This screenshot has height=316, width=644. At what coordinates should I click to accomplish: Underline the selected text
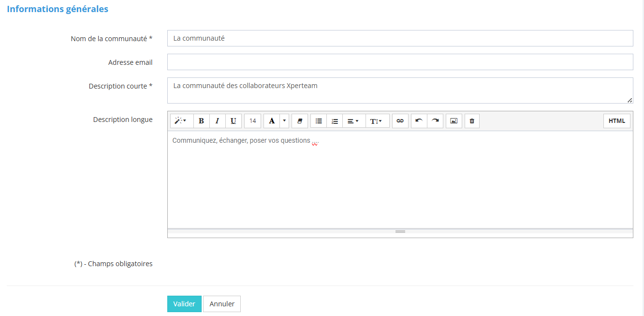click(x=234, y=121)
